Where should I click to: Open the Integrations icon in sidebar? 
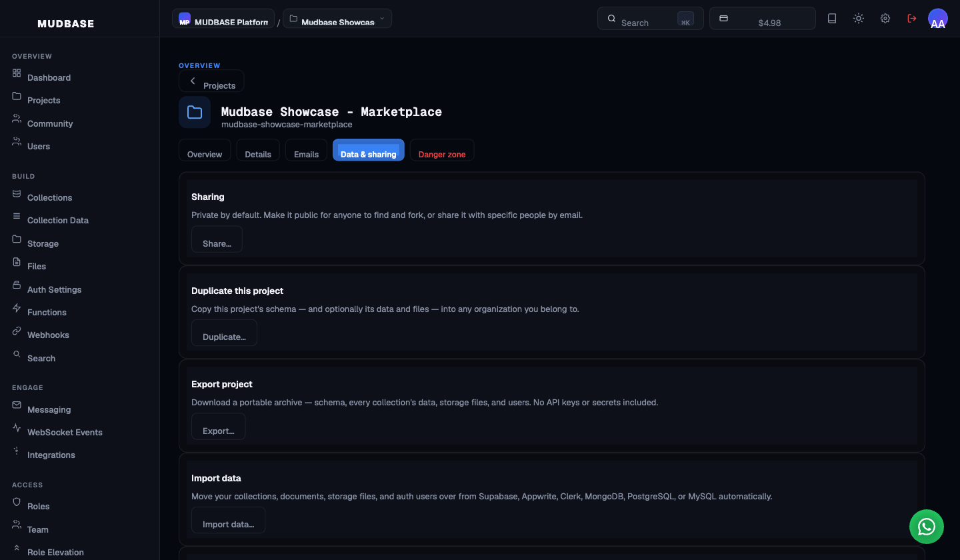pos(17,451)
